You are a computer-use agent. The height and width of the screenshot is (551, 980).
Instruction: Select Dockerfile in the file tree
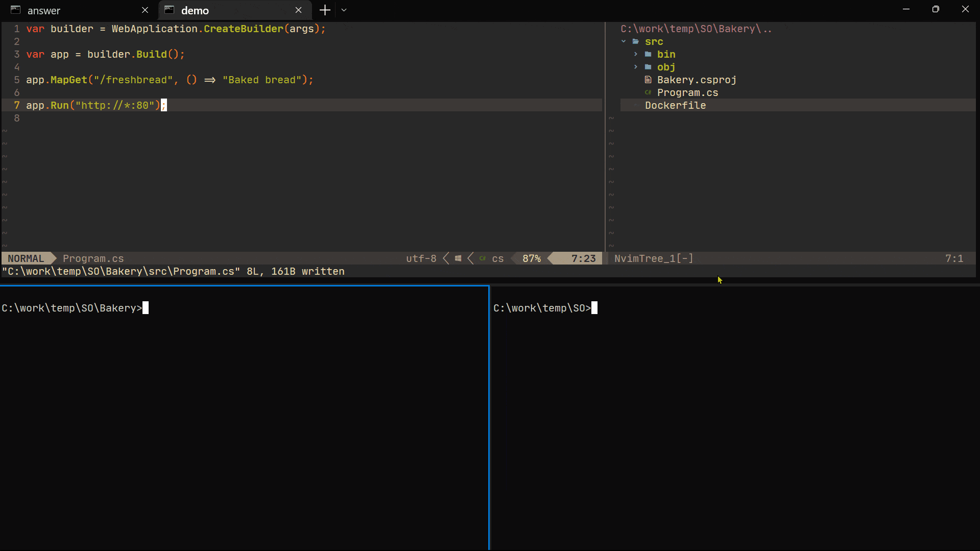675,105
